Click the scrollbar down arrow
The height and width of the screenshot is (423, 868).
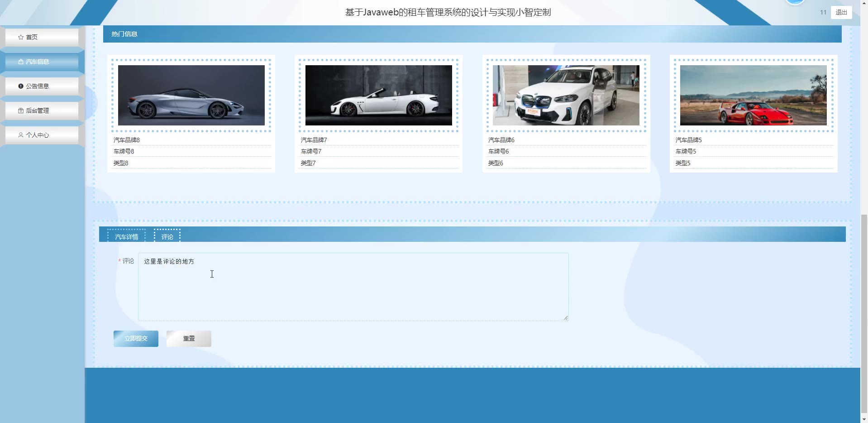pyautogui.click(x=864, y=418)
